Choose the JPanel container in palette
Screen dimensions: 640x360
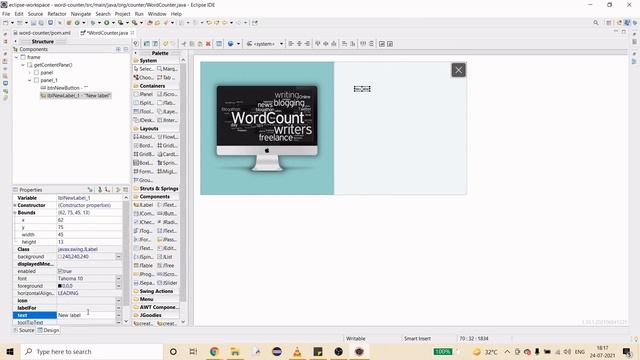coord(144,94)
